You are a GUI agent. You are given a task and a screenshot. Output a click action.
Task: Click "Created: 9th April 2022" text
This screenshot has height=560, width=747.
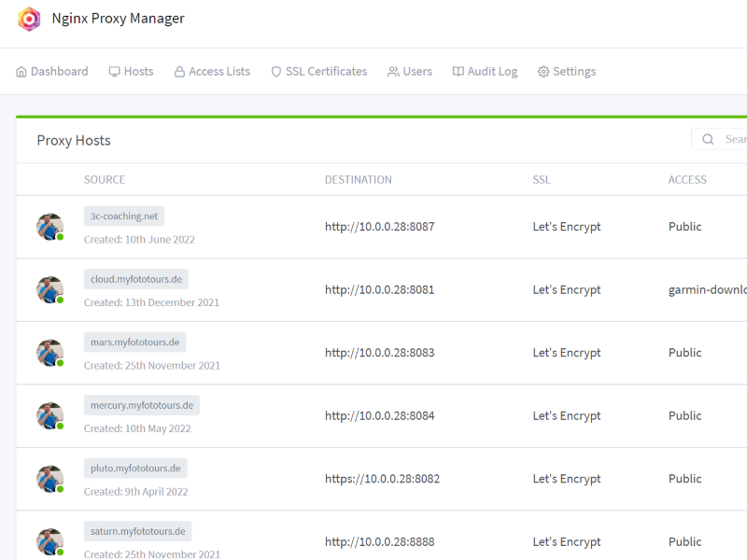(x=135, y=492)
